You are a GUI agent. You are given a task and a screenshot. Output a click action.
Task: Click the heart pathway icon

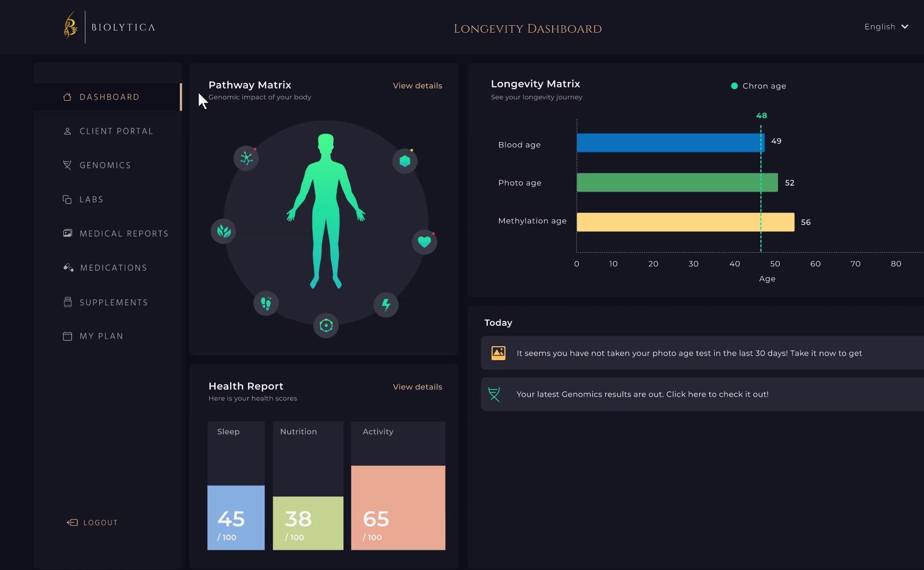click(424, 242)
